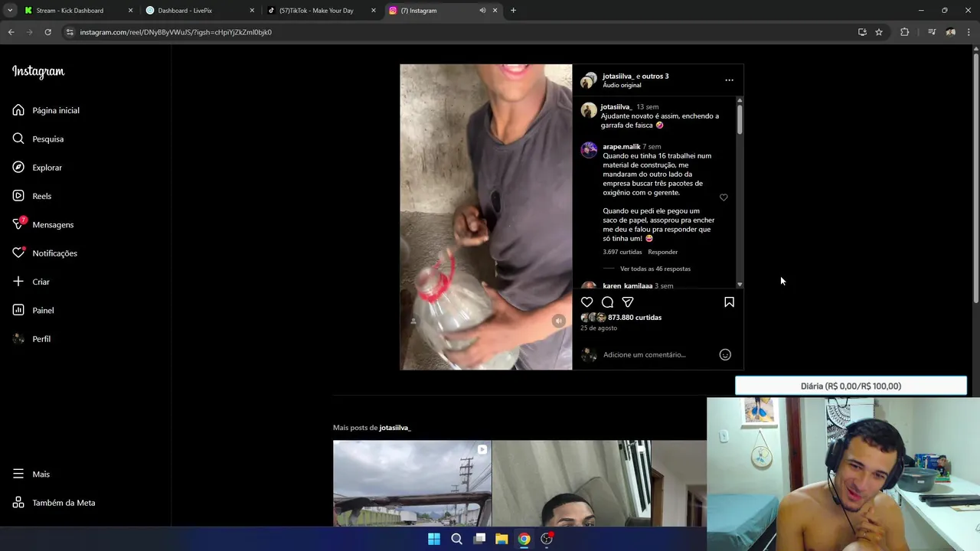Open Mensagens inbox
The image size is (980, 551).
click(x=43, y=224)
